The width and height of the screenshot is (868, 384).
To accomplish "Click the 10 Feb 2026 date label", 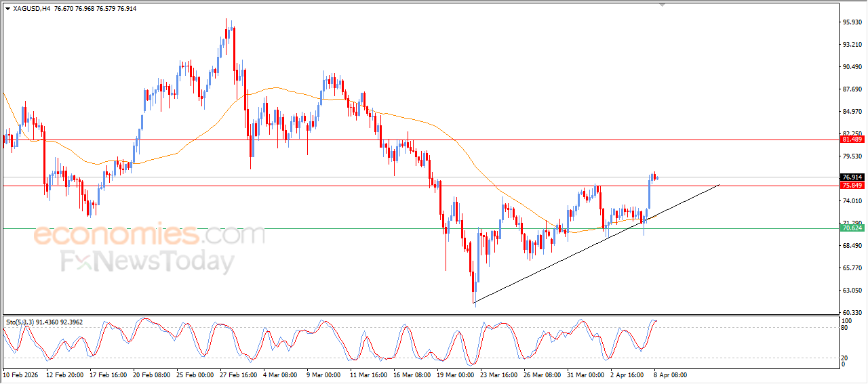I will point(20,374).
